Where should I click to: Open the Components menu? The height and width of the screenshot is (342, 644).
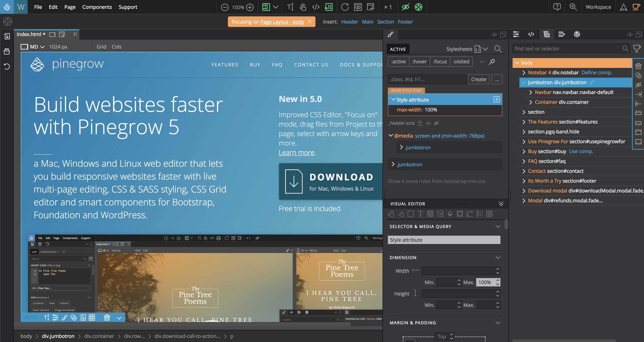tap(97, 7)
